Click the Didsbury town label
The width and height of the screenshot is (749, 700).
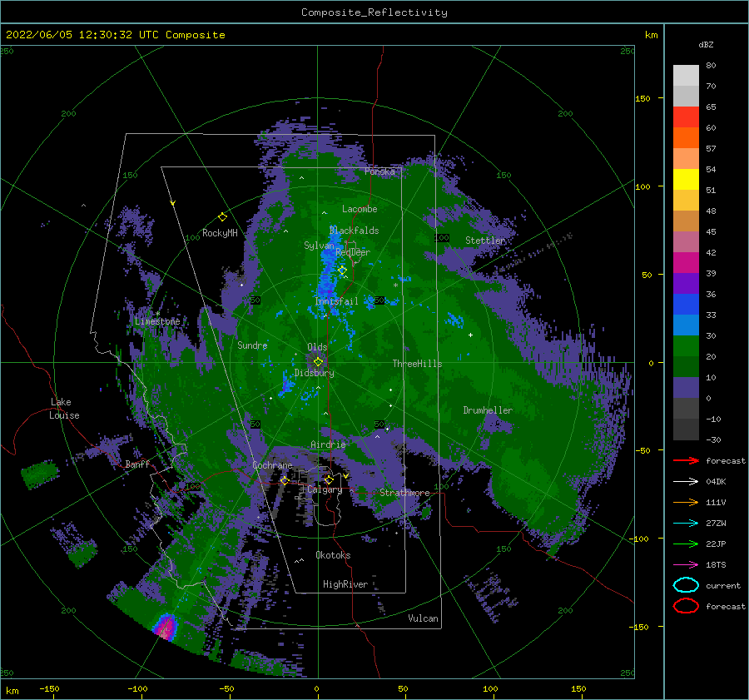point(315,373)
